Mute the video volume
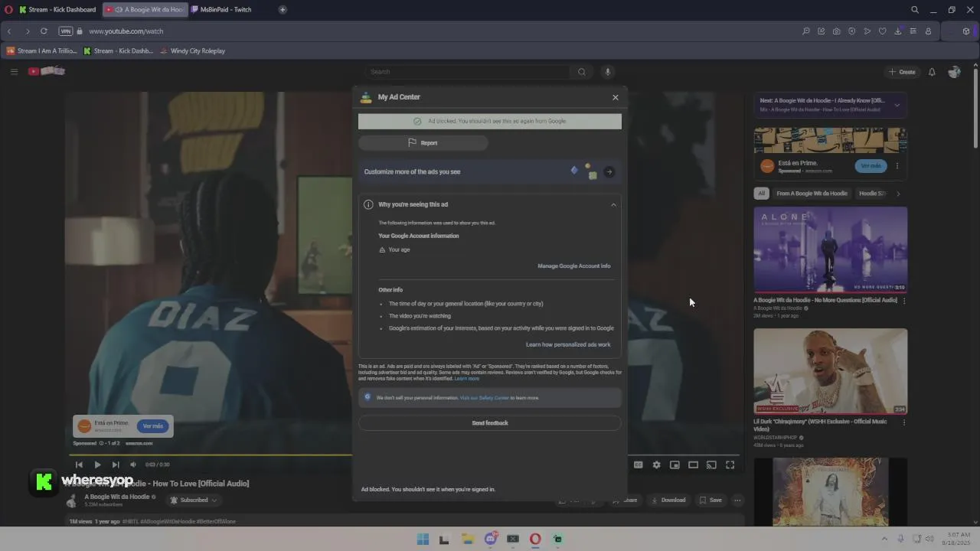Screen dimensions: 980x551 (133, 465)
